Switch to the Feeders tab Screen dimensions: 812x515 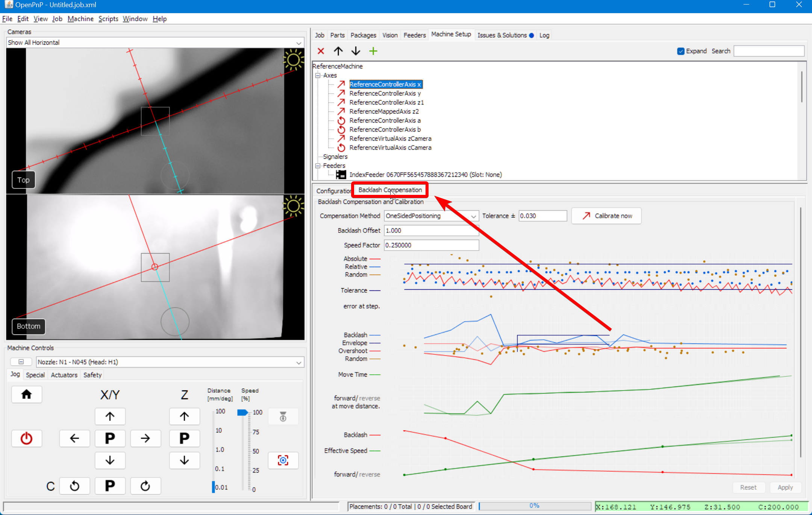pos(414,35)
